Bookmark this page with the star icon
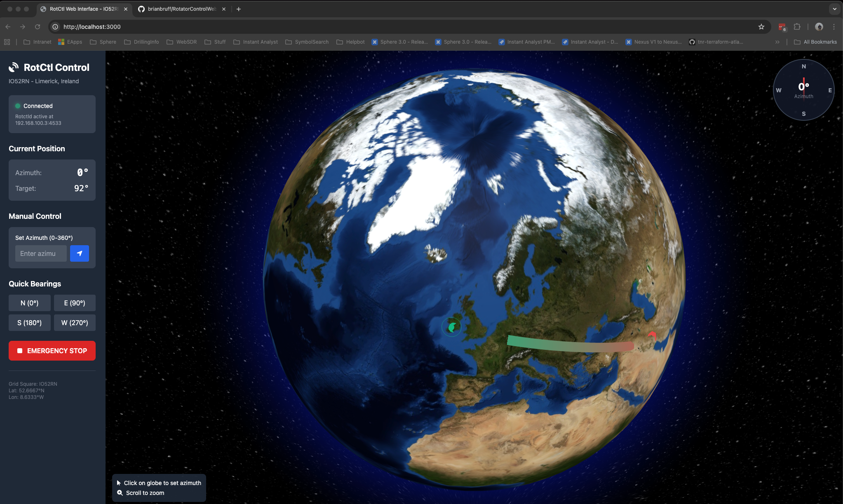Viewport: 843px width, 504px height. click(x=761, y=27)
